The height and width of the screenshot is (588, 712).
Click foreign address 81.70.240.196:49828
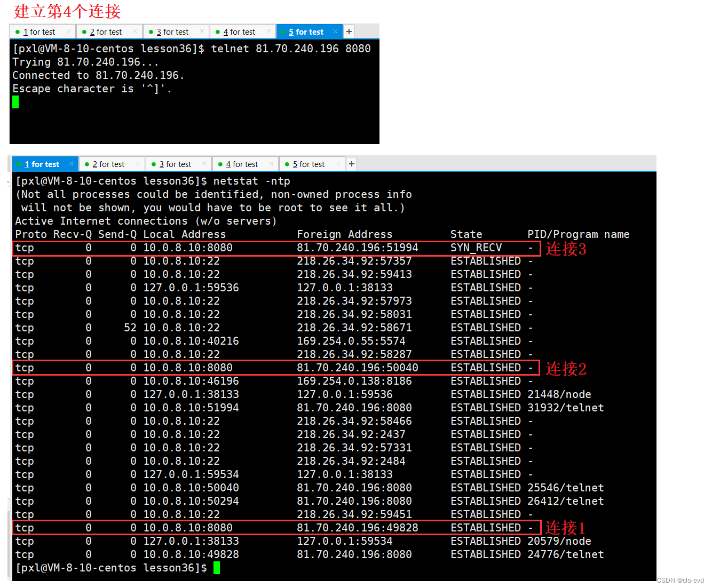[x=358, y=528]
